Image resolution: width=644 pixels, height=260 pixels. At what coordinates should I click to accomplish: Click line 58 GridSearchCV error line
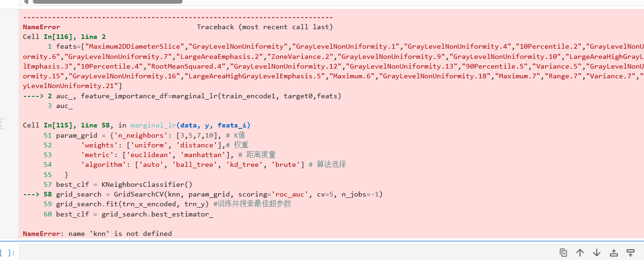(220, 194)
